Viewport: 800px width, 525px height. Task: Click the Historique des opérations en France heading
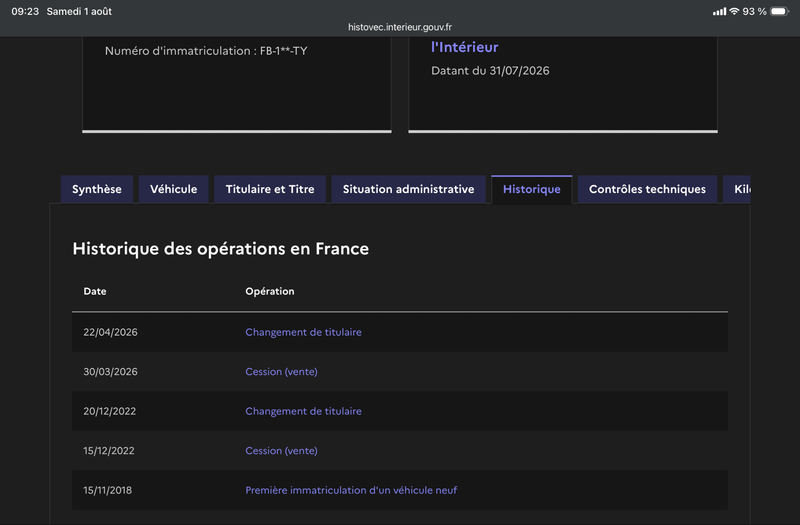220,249
